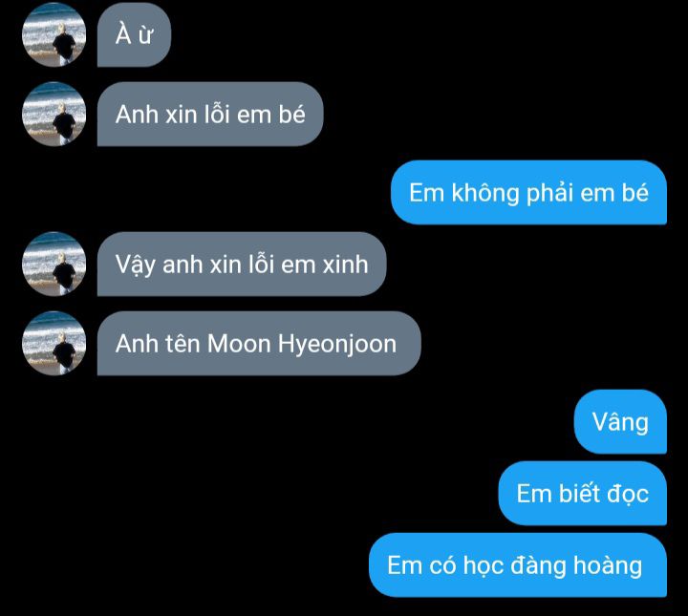Select the 'Em có học đàng hoàng' message

pos(518,565)
